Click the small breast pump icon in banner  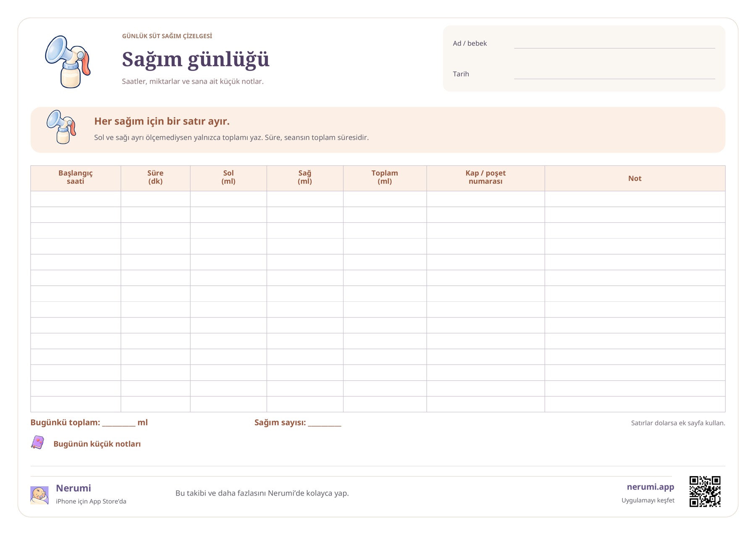(x=61, y=127)
